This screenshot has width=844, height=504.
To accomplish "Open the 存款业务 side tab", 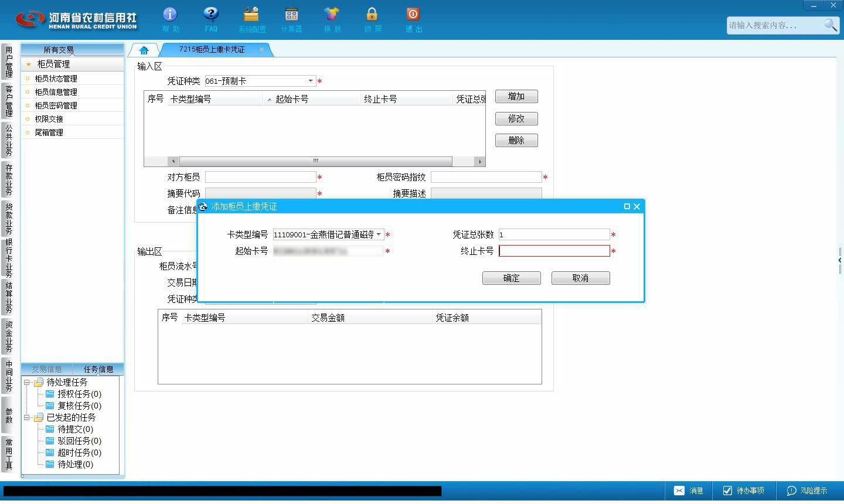I will pos(9,179).
